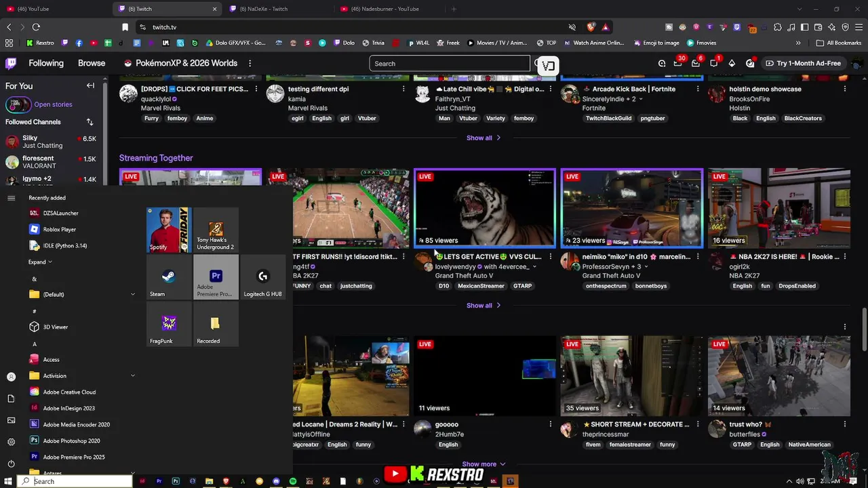Launch Adobe Media Encoder 2020

76,424
